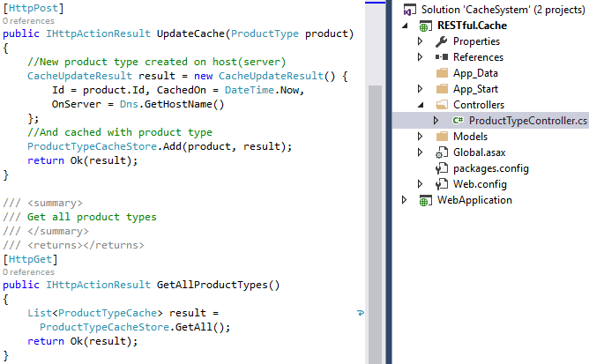Click 'Get all product types' summary comment
This screenshot has height=364, width=589.
[92, 217]
